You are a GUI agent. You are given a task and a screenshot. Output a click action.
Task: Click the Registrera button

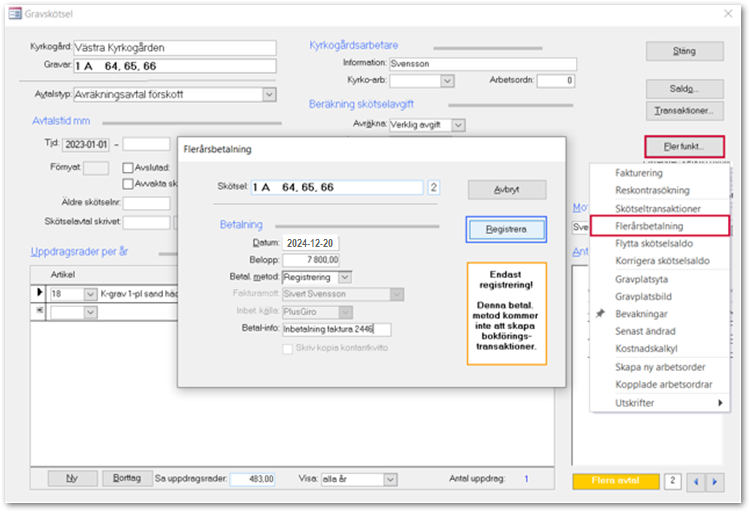pos(506,230)
